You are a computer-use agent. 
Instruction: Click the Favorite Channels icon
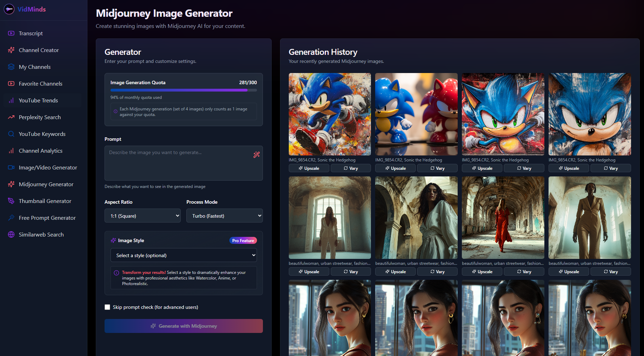11,83
